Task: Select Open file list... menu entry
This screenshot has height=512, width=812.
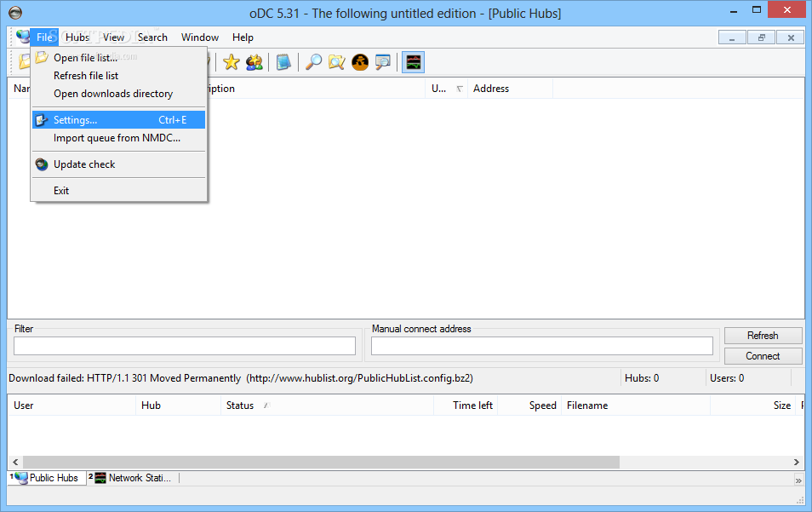Action: point(119,58)
